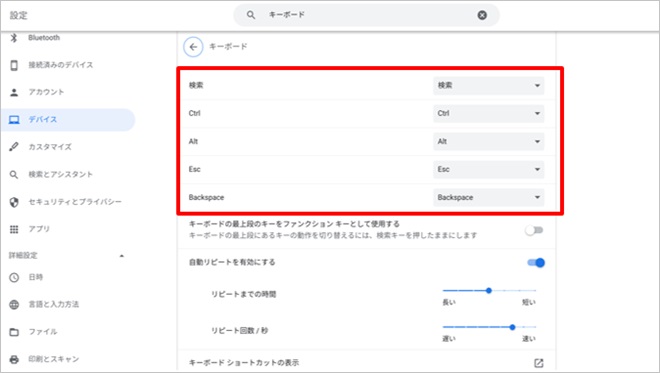The image size is (660, 373).
Task: Open the Esc key mapping dropdown
Action: [488, 169]
